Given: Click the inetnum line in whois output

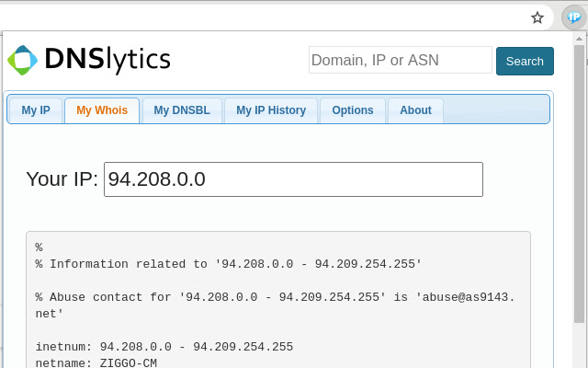Looking at the screenshot, I should [164, 347].
